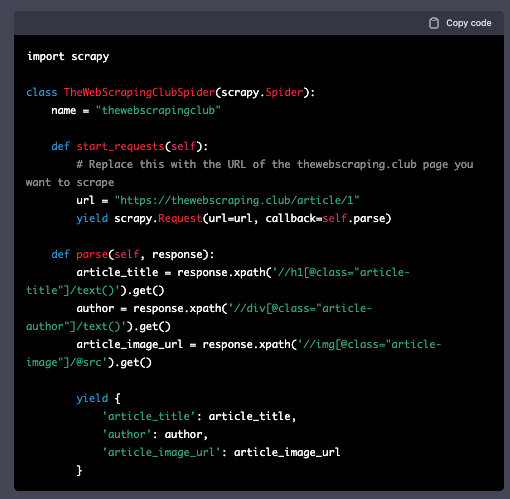Image resolution: width=510 pixels, height=499 pixels.
Task: Click 'callback=self.parse' in the yield line
Action: coord(328,218)
